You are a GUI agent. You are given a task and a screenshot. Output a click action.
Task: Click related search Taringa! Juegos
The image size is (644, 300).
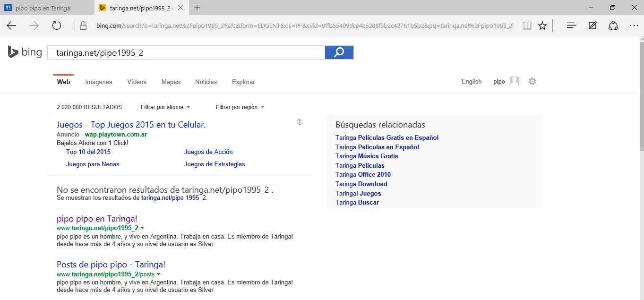358,193
